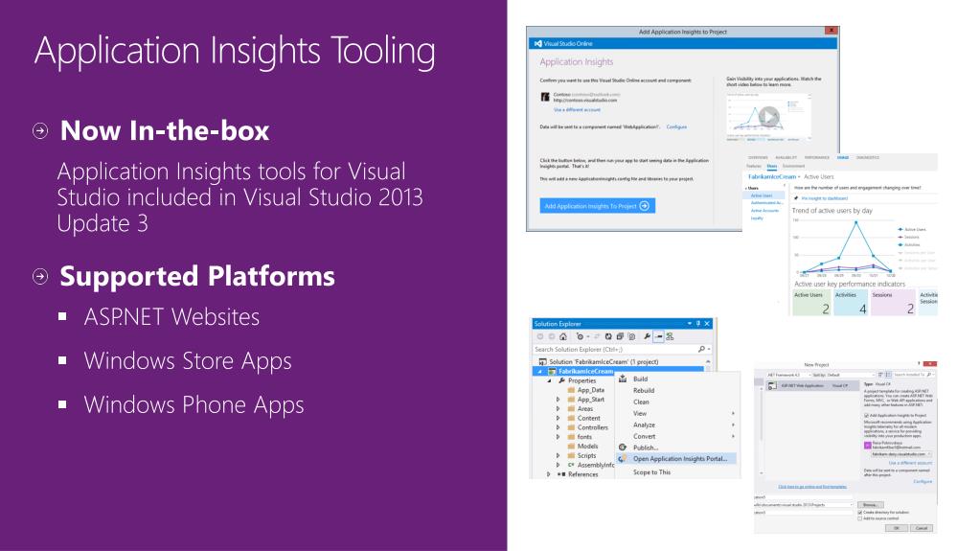This screenshot has width=980, height=551.
Task: Click medium icons view button in New Project
Action: click(889, 375)
